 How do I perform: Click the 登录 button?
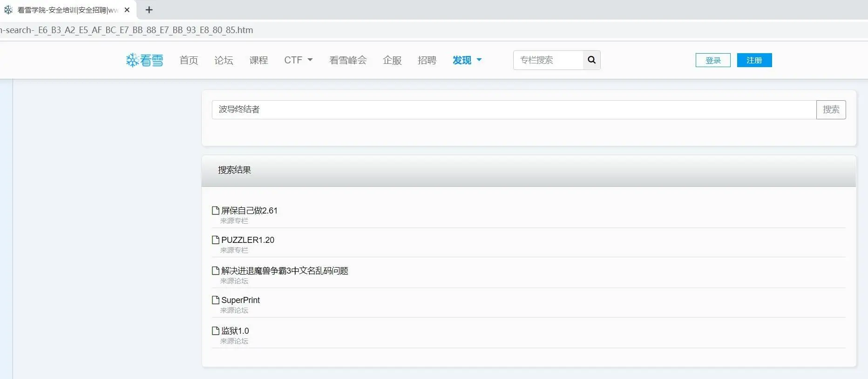[x=713, y=60]
